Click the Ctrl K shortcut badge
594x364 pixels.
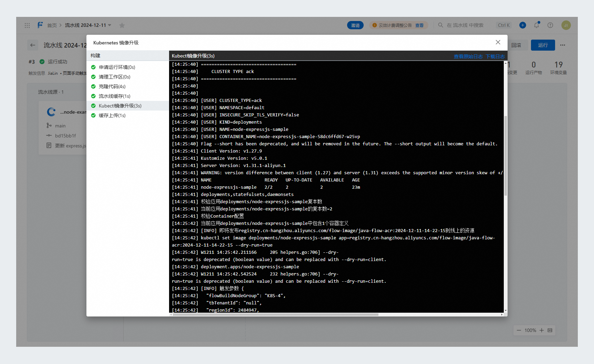click(504, 25)
